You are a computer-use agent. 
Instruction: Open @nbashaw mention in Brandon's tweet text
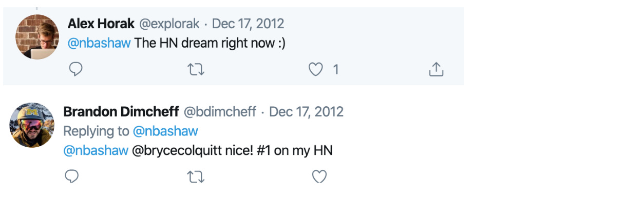[96, 150]
